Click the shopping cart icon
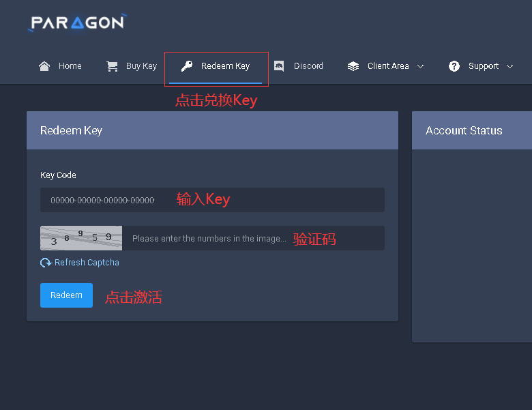The width and height of the screenshot is (532, 410). point(112,66)
